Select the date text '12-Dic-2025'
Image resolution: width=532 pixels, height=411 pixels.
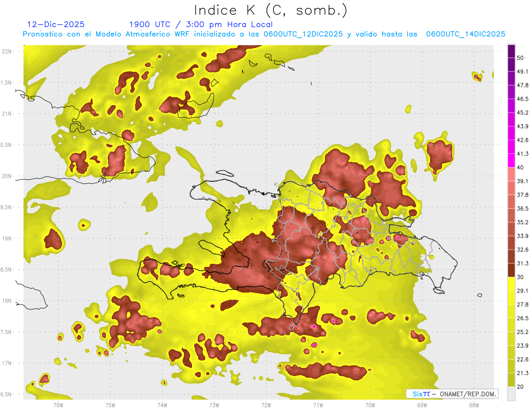(x=56, y=24)
